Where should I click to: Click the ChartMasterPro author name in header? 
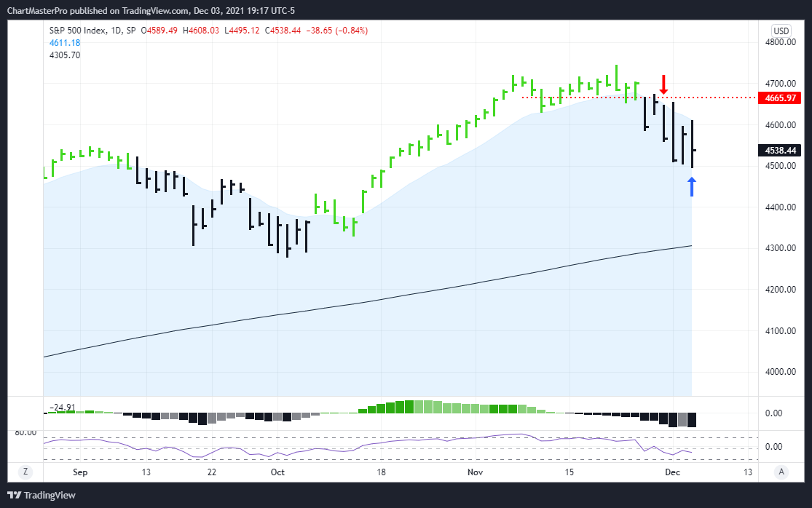tap(37, 11)
